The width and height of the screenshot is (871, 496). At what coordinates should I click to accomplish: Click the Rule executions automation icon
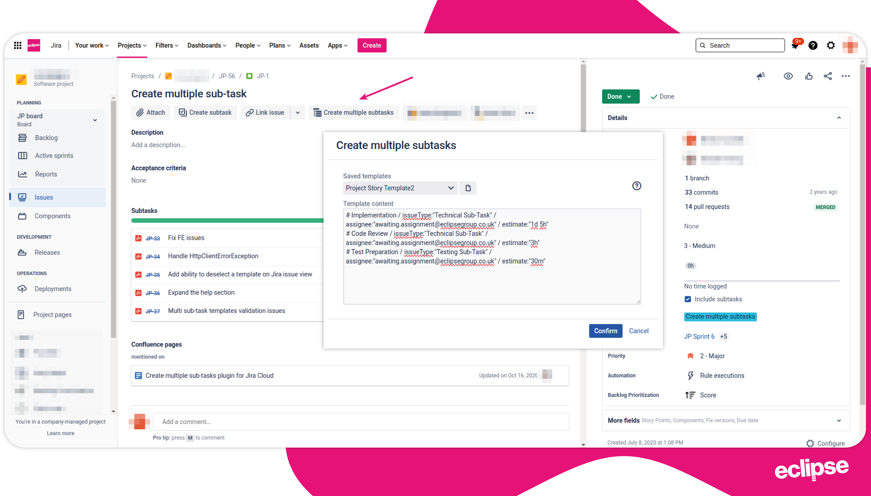[x=690, y=375]
